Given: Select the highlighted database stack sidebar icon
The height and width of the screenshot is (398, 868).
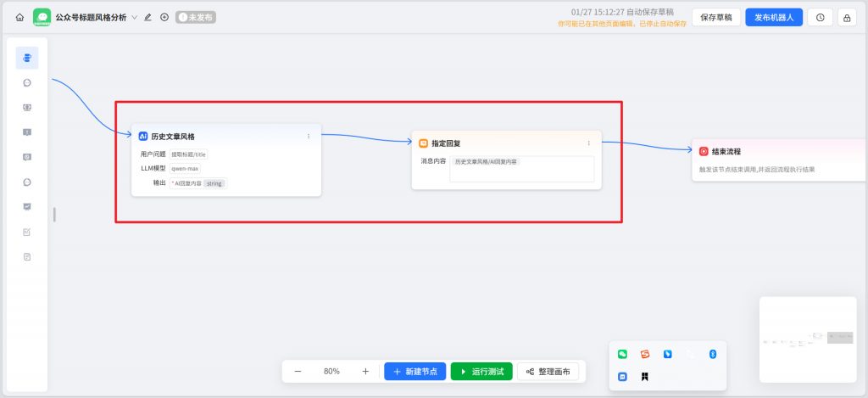Looking at the screenshot, I should [x=27, y=58].
